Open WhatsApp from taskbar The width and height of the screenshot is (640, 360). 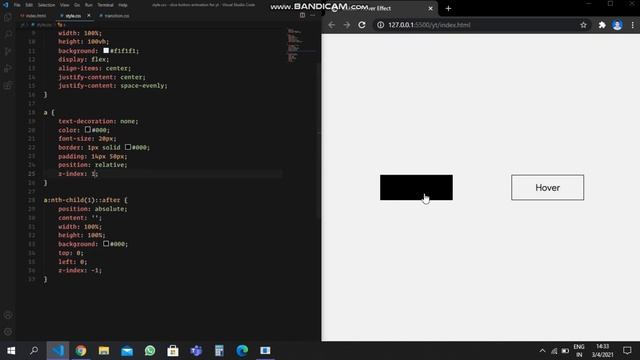150,350
